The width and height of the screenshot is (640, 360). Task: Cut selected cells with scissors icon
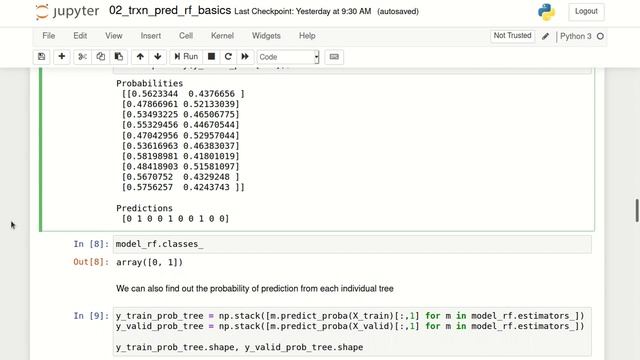click(x=82, y=57)
